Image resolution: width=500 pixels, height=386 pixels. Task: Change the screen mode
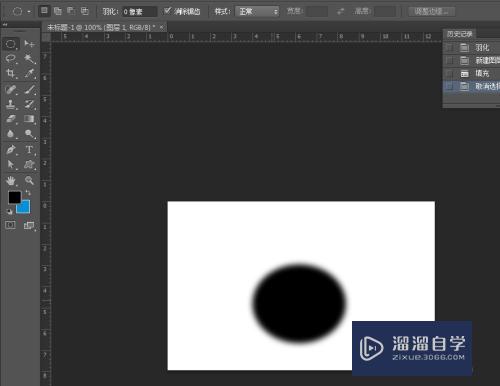tap(29, 225)
